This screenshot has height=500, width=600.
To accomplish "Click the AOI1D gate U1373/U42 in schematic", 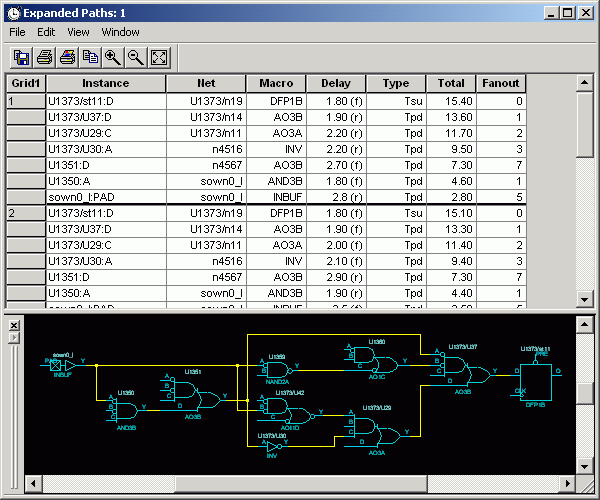I will pos(290,412).
